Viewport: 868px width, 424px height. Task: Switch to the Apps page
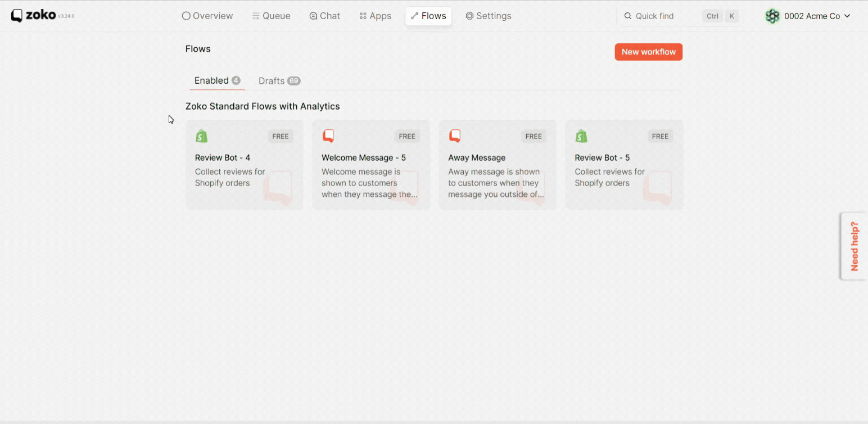375,16
